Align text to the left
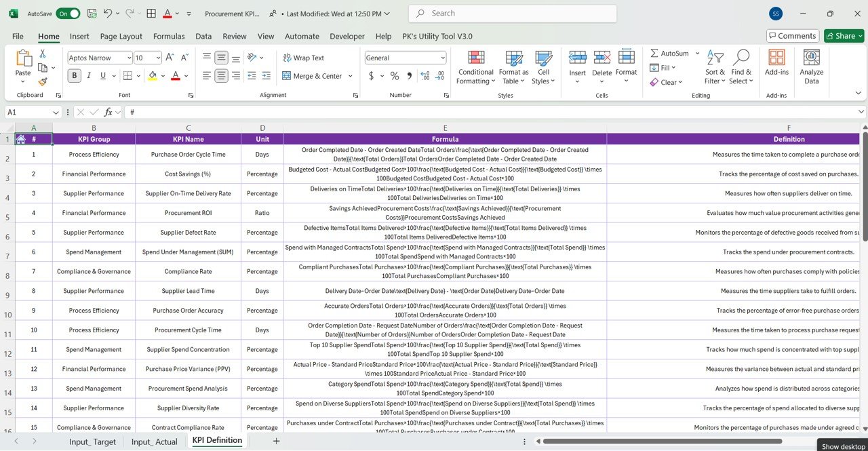 (x=207, y=76)
